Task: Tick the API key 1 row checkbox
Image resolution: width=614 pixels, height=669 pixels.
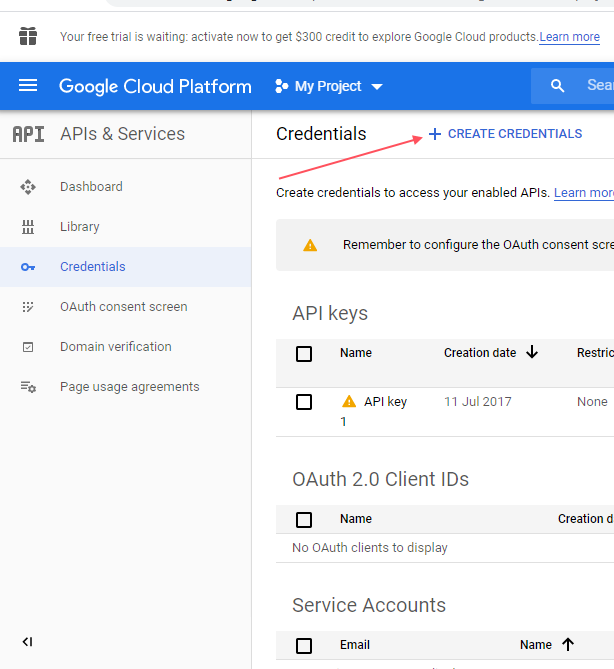Action: pyautogui.click(x=304, y=402)
